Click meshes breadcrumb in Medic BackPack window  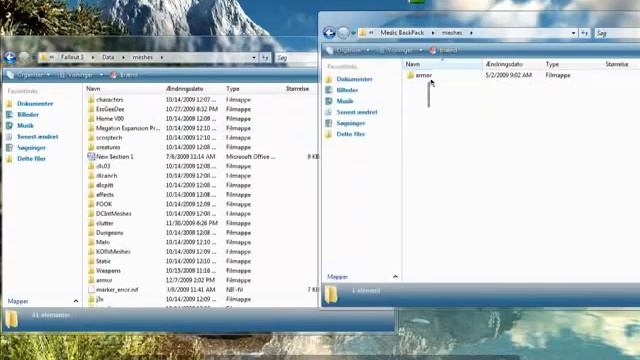[x=452, y=33]
